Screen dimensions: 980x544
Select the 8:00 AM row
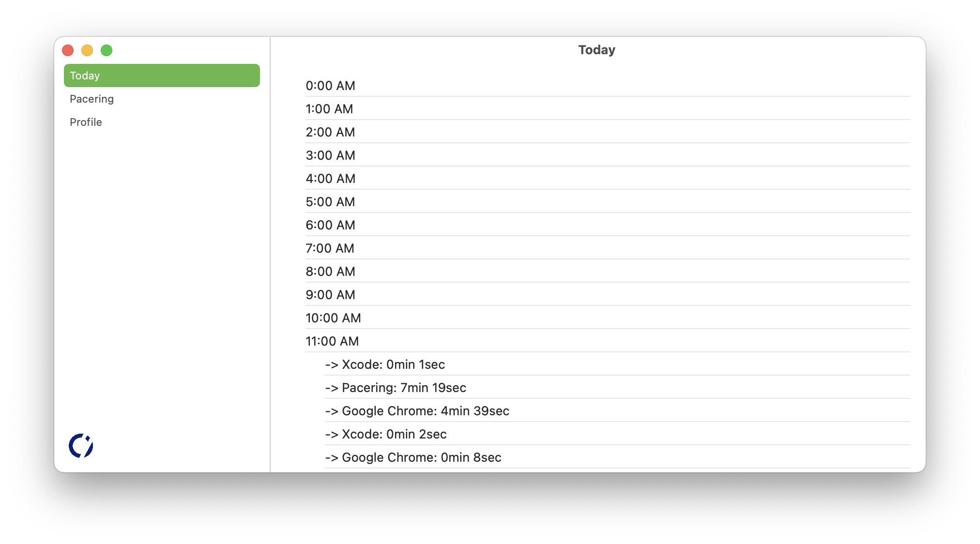point(608,272)
